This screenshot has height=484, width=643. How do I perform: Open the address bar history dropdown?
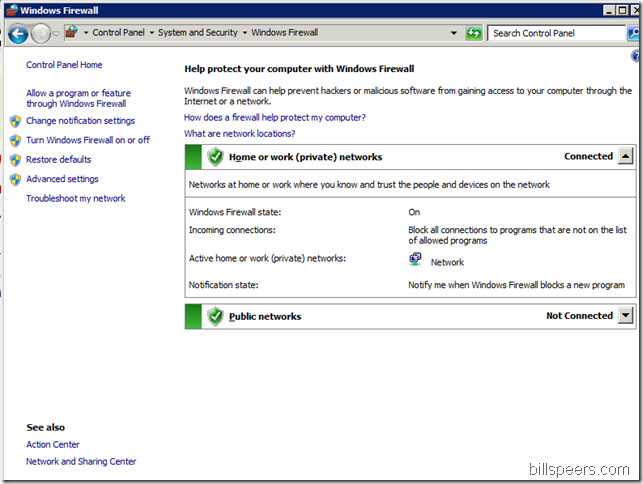pyautogui.click(x=454, y=33)
